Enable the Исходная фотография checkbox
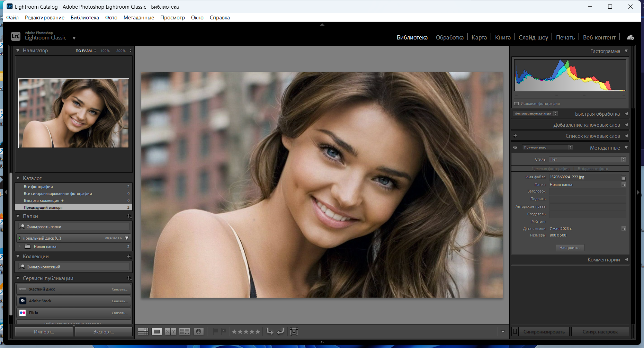Image resolution: width=644 pixels, height=348 pixels. click(x=517, y=104)
